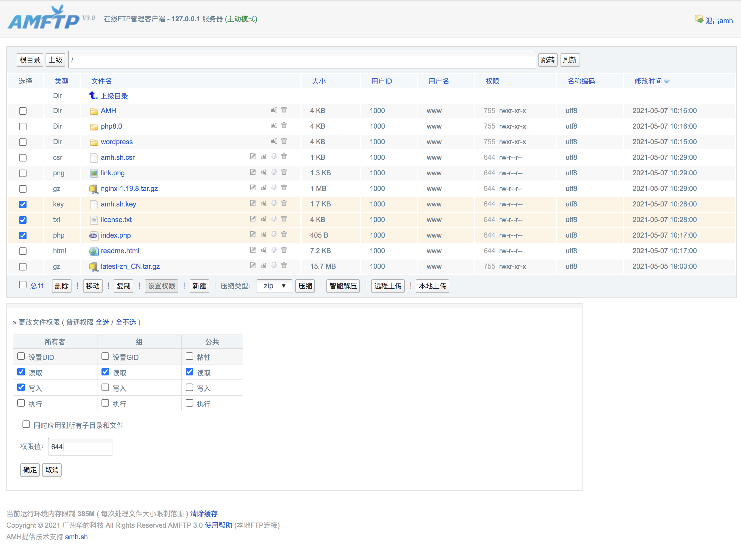
Task: Click delete icon for AMH folder
Action: click(284, 110)
